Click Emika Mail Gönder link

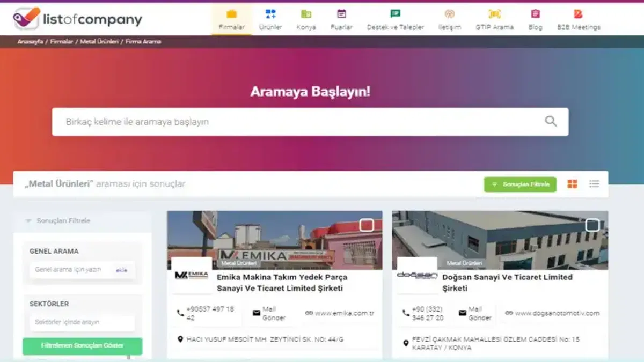click(274, 314)
